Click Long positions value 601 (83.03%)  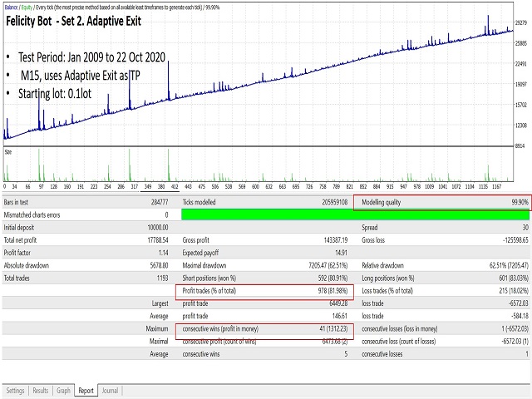point(514,278)
